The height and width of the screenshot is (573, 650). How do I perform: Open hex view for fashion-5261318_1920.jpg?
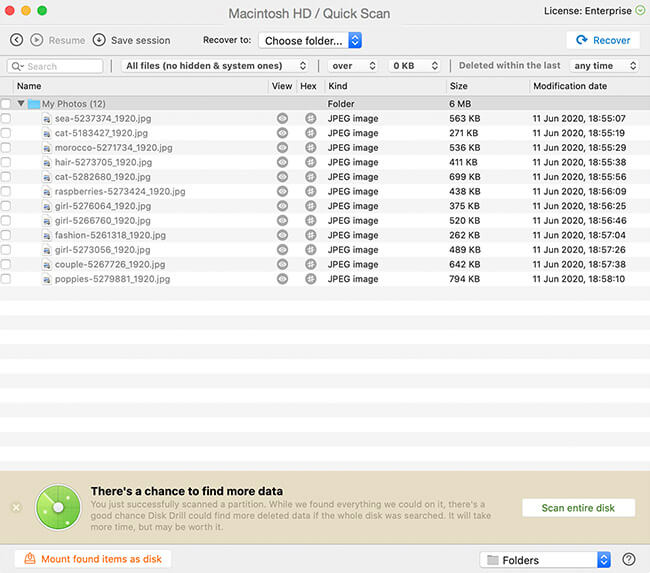point(310,235)
